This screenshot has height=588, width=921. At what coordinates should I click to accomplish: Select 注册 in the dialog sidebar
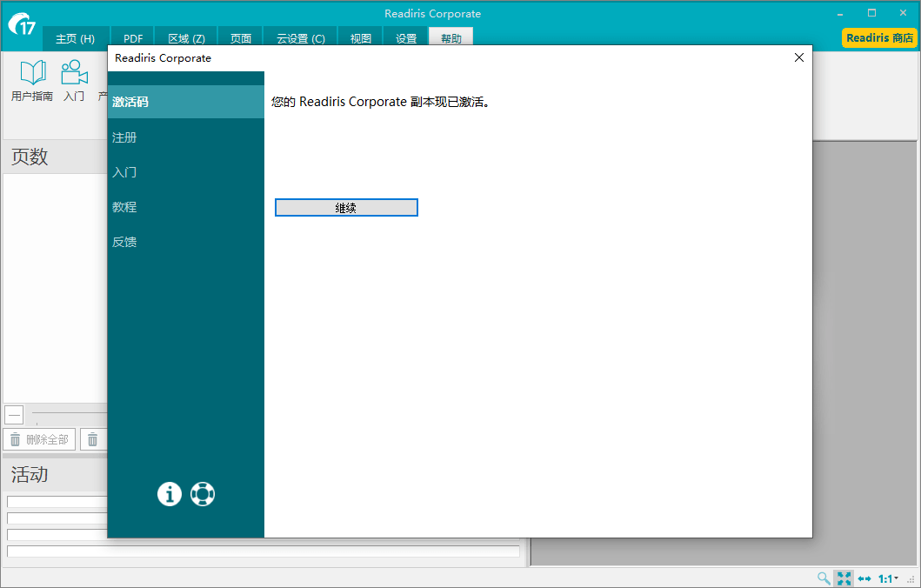point(124,137)
